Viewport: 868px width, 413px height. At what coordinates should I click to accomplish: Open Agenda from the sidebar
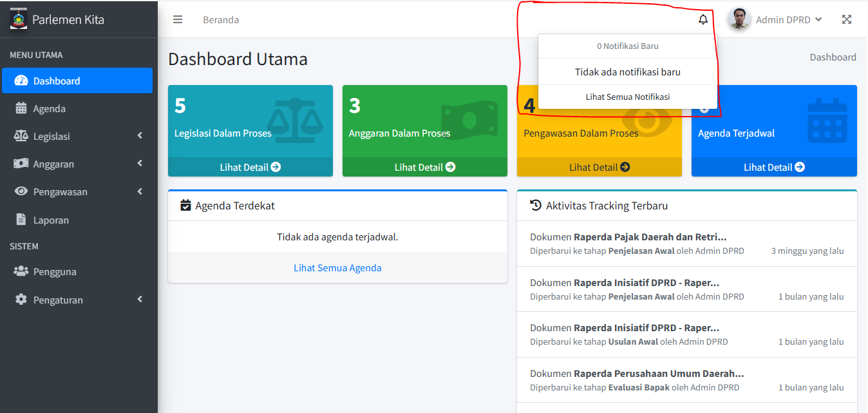tap(49, 108)
